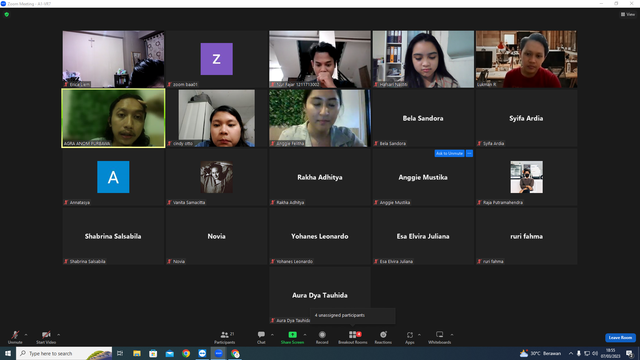Click Annatasya's blue A avatar
Image resolution: width=640 pixels, height=360 pixels.
tap(113, 177)
